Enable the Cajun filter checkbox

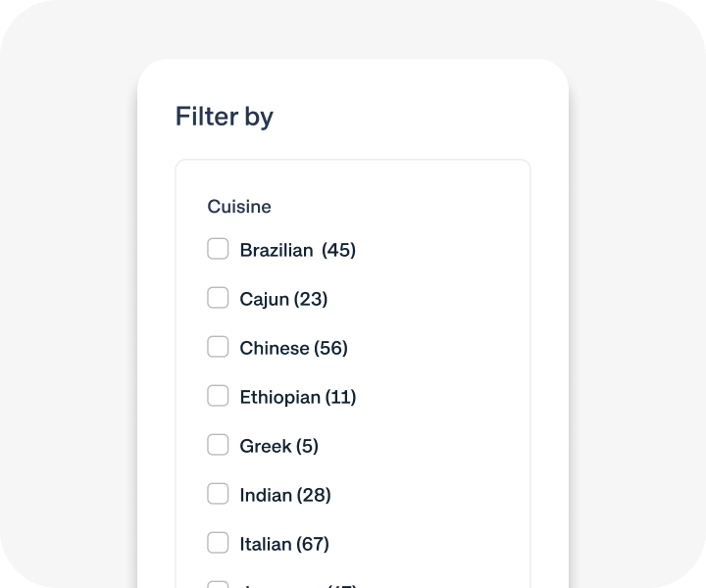[x=218, y=298]
